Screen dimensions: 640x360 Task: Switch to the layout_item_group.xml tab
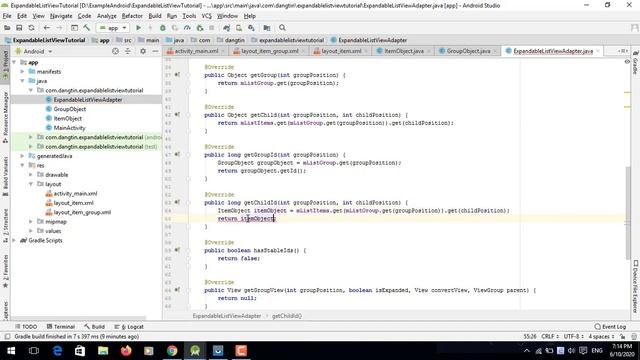pos(269,51)
